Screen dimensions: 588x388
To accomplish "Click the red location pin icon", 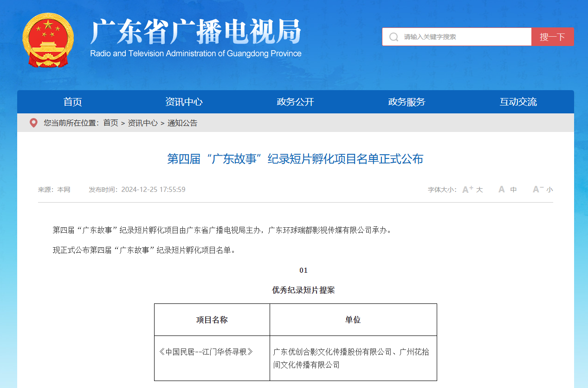I will [33, 123].
